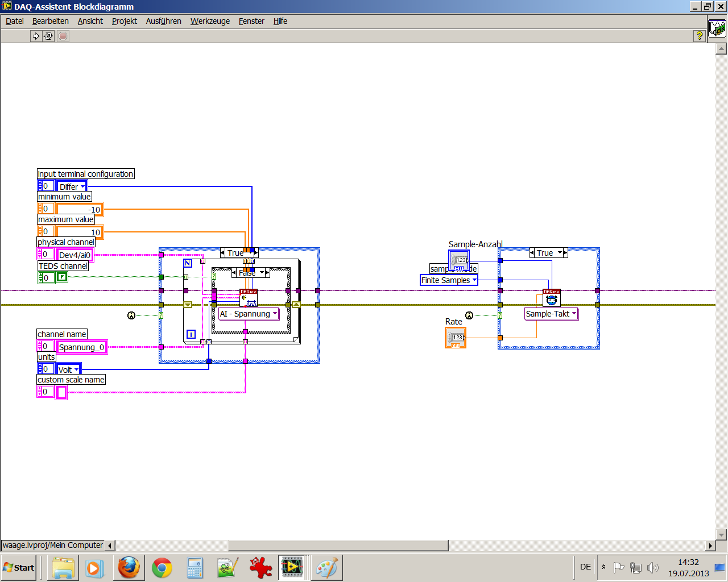
Task: Click the Sample-Anzahl numeric terminal
Action: pyautogui.click(x=459, y=260)
